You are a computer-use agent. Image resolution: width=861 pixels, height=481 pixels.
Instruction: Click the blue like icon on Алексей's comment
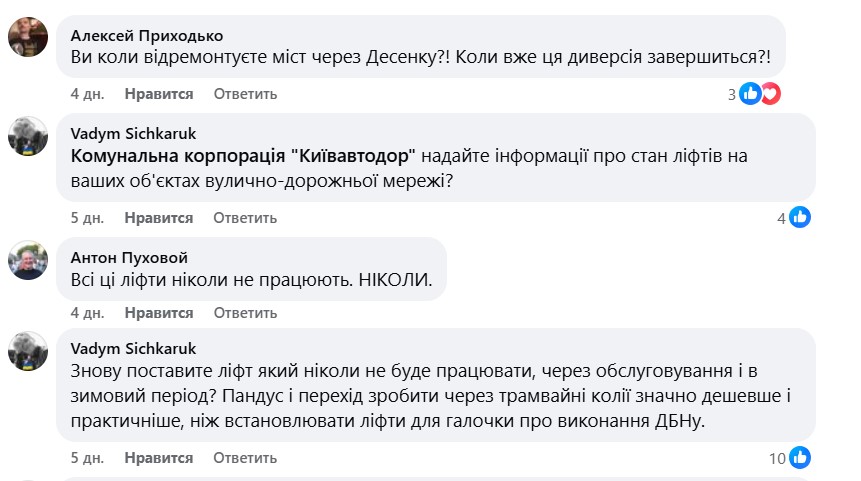click(x=751, y=94)
